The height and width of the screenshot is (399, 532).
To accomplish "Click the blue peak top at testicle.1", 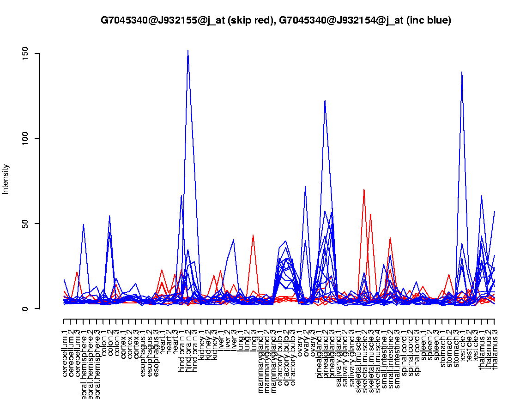I will coord(462,72).
